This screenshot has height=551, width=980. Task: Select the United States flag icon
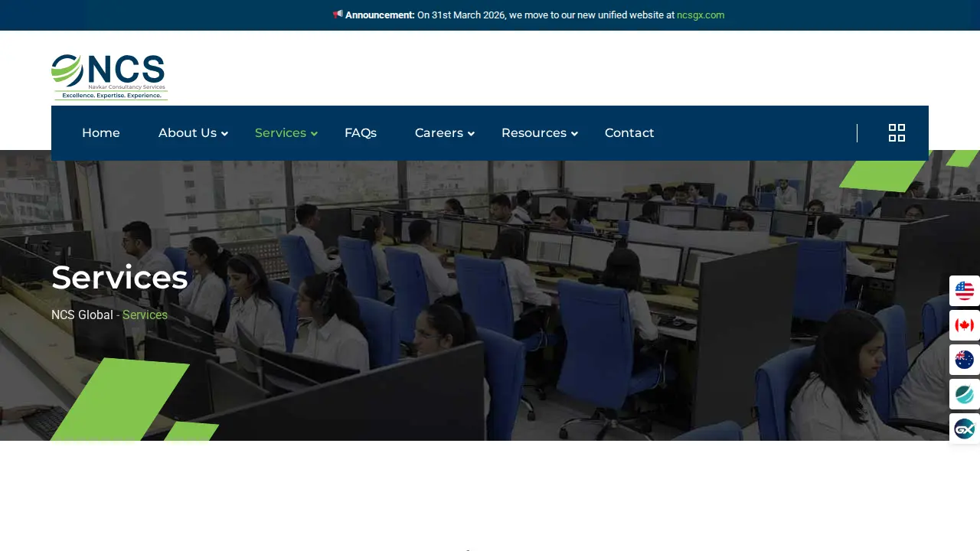click(x=965, y=291)
